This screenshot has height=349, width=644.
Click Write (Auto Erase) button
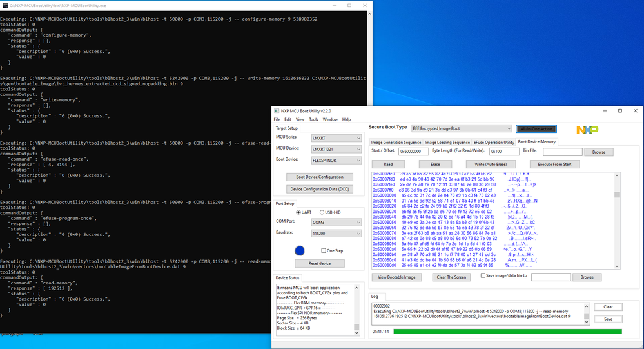tap(491, 164)
